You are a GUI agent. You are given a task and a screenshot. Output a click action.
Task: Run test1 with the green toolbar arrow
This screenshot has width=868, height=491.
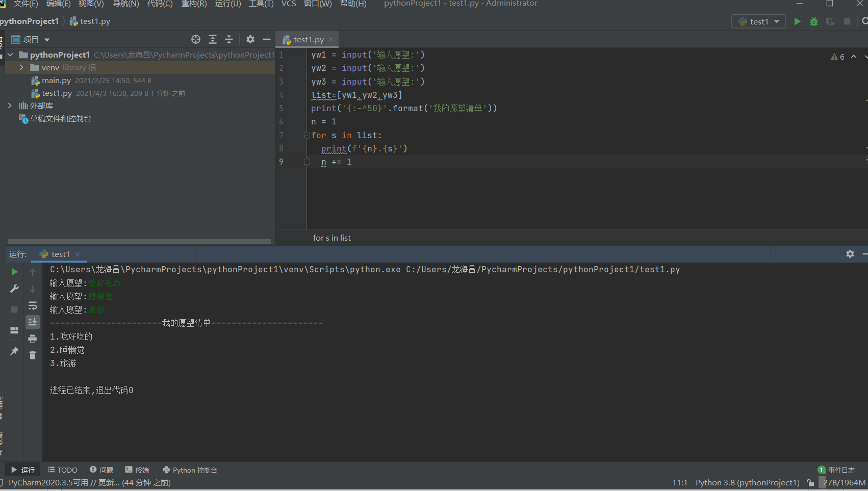pyautogui.click(x=797, y=21)
